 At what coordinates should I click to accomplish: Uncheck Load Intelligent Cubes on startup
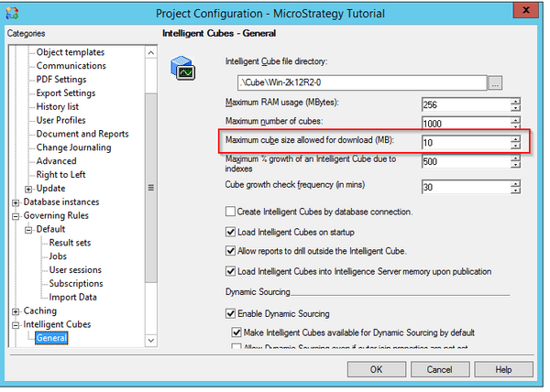tap(231, 232)
